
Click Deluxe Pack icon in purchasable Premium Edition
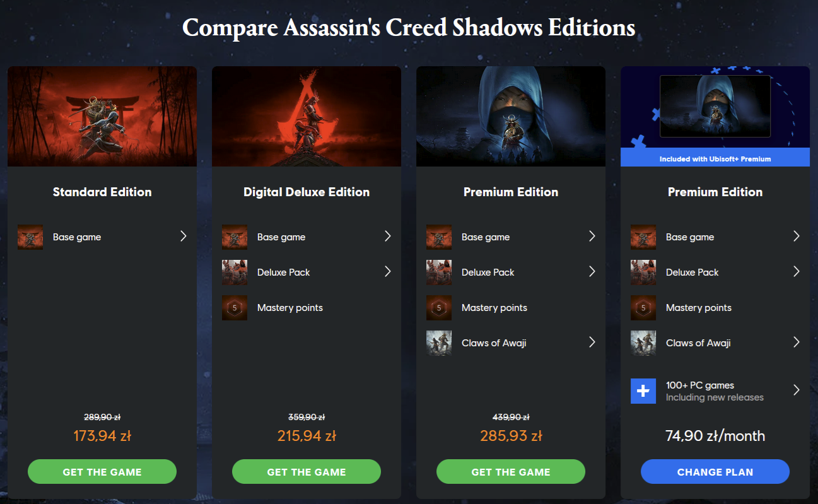coord(439,273)
